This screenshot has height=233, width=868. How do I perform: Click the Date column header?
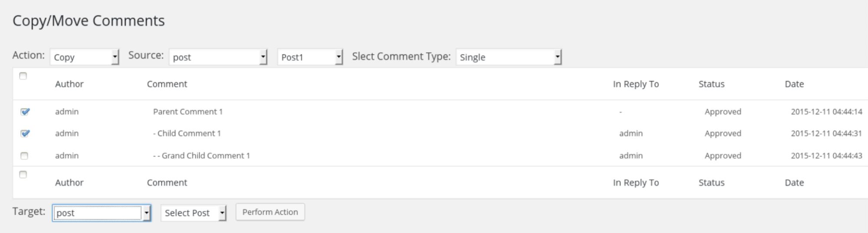(794, 84)
